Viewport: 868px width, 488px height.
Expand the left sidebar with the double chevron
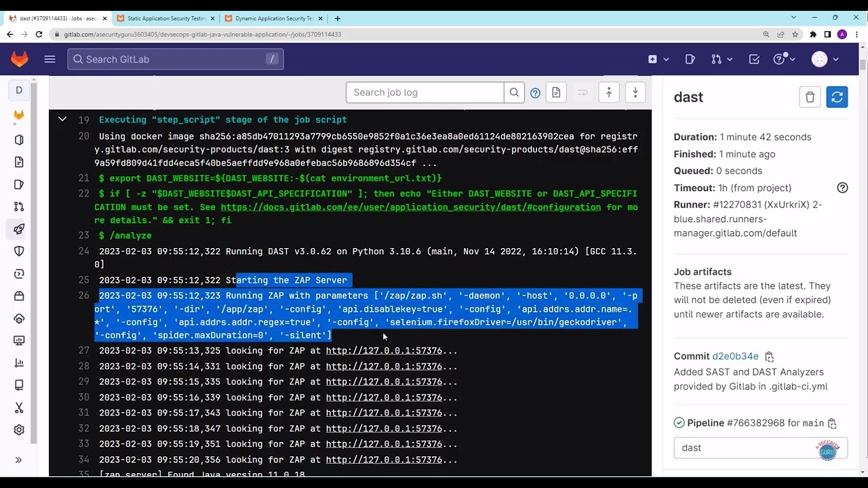[x=19, y=460]
